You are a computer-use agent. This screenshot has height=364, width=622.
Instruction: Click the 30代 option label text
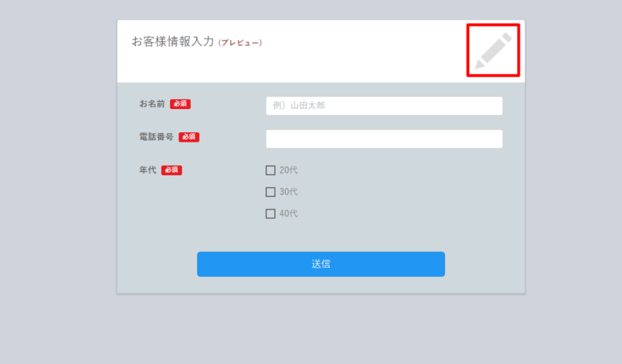click(x=289, y=192)
